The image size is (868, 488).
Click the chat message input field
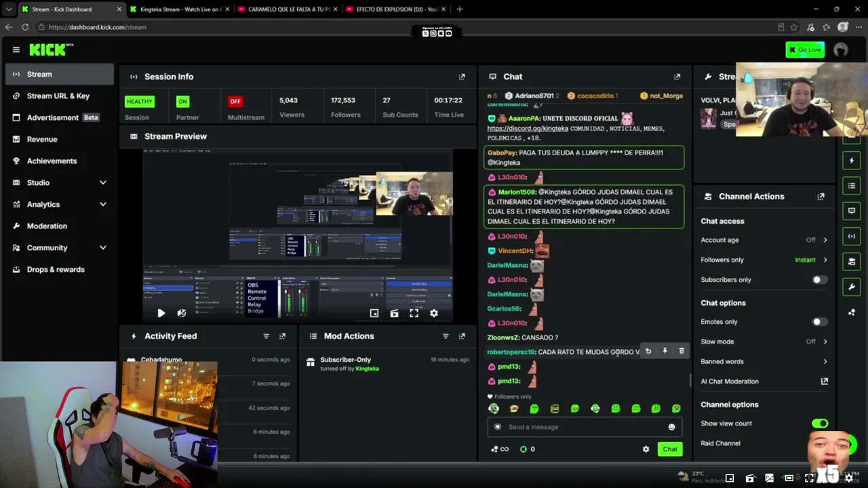pos(584,427)
